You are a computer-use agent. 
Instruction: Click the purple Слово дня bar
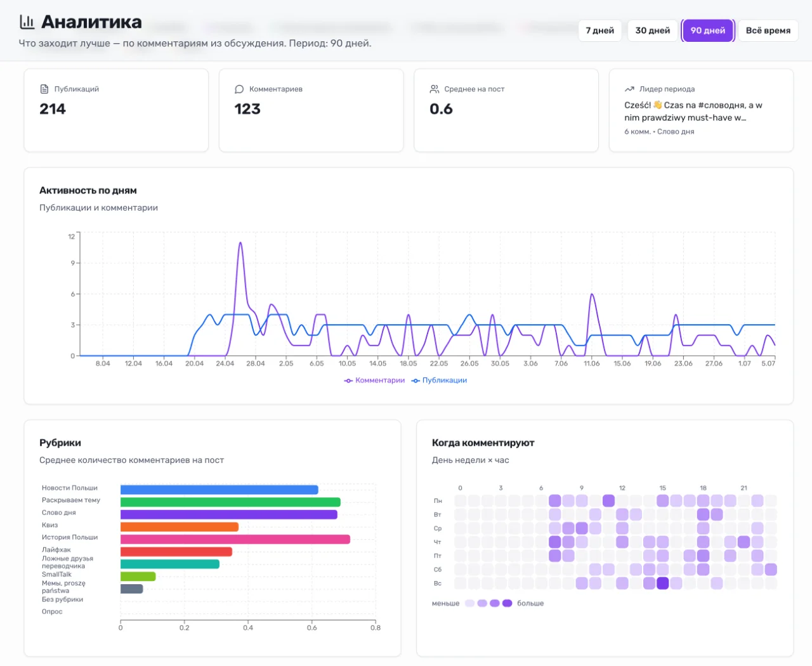[x=229, y=514]
